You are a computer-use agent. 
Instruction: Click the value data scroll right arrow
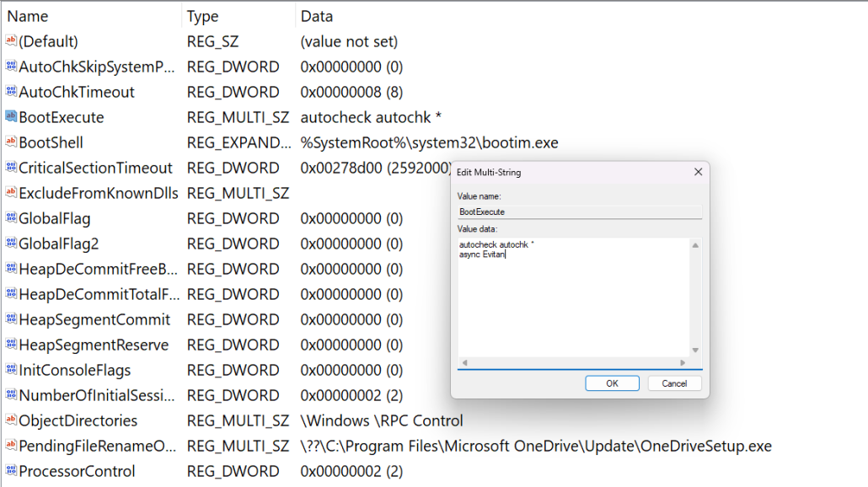coord(683,362)
